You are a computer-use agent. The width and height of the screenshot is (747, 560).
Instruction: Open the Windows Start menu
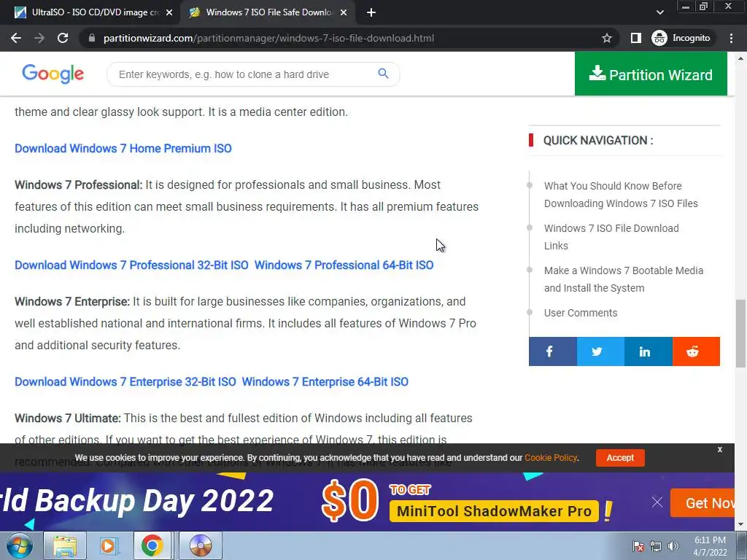(20, 545)
